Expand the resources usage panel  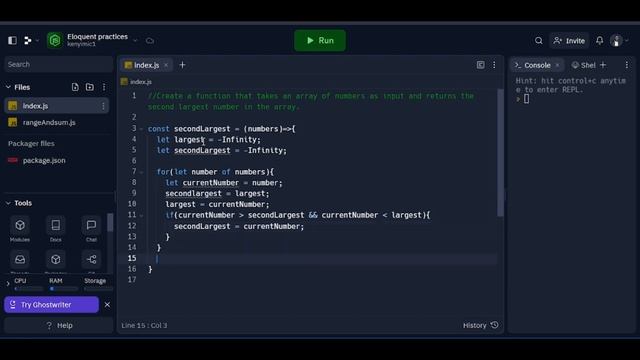(x=8, y=284)
